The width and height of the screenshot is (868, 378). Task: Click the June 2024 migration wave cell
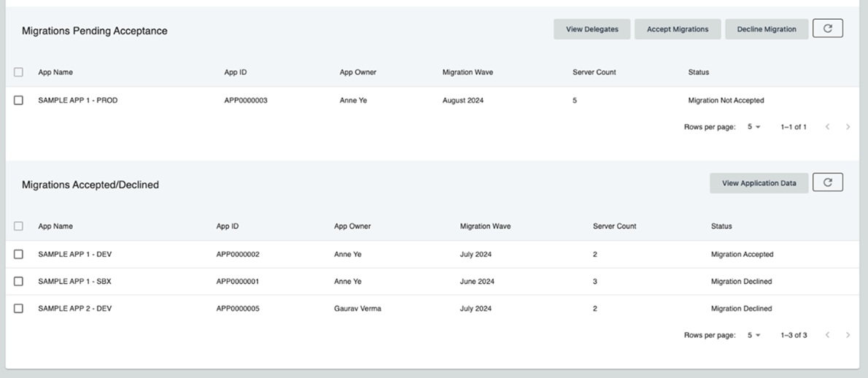[x=477, y=281]
